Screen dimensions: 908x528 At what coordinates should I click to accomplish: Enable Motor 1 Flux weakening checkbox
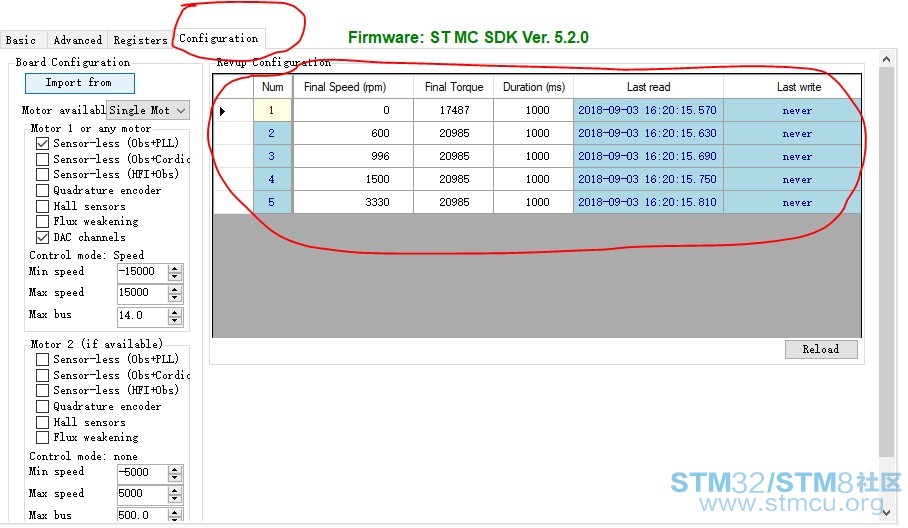pos(42,221)
